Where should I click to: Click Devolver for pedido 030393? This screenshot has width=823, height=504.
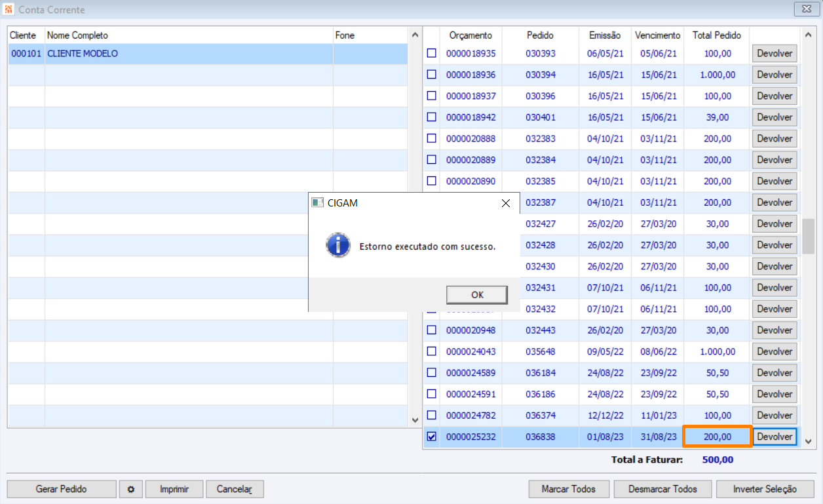pyautogui.click(x=775, y=54)
